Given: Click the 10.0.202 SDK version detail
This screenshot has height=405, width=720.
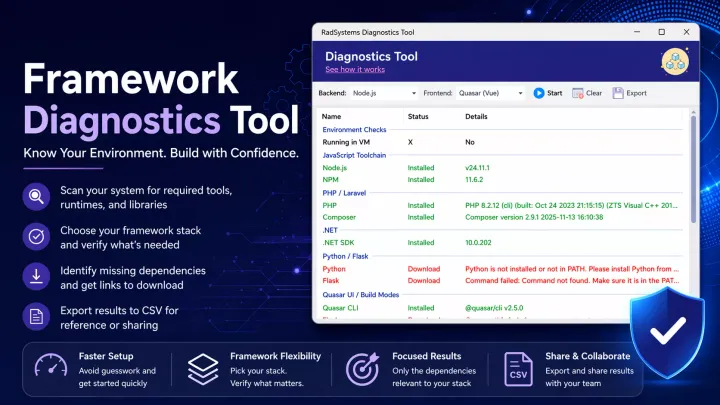Looking at the screenshot, I should coord(478,242).
